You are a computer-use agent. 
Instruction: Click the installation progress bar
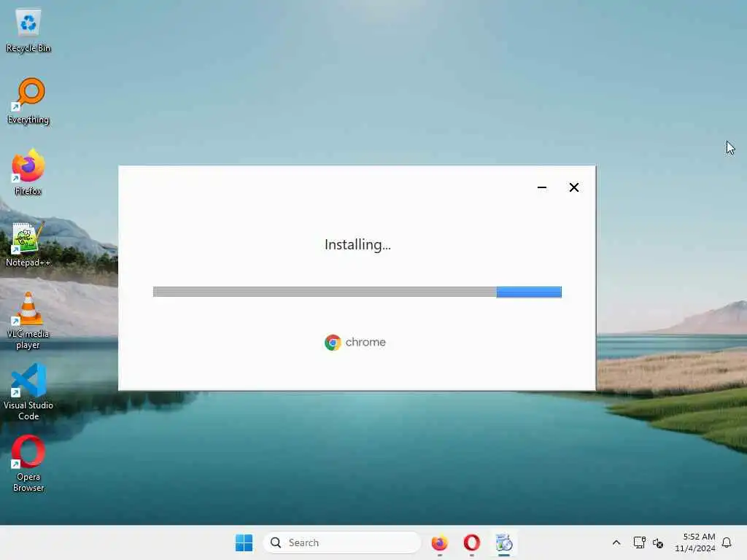357,292
